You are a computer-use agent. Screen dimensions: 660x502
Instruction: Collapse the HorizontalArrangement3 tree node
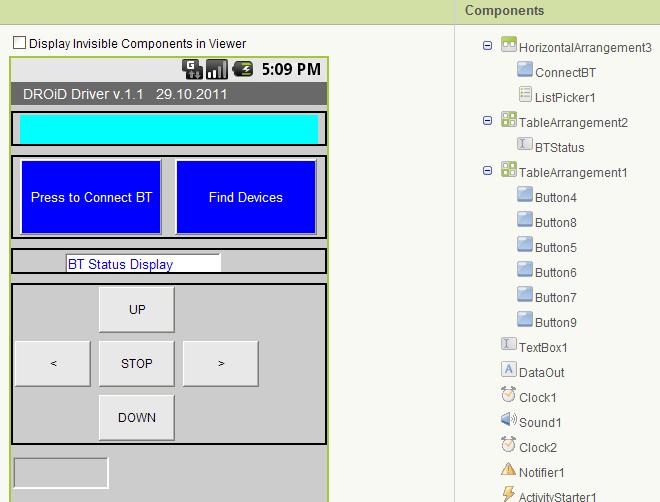(487, 46)
